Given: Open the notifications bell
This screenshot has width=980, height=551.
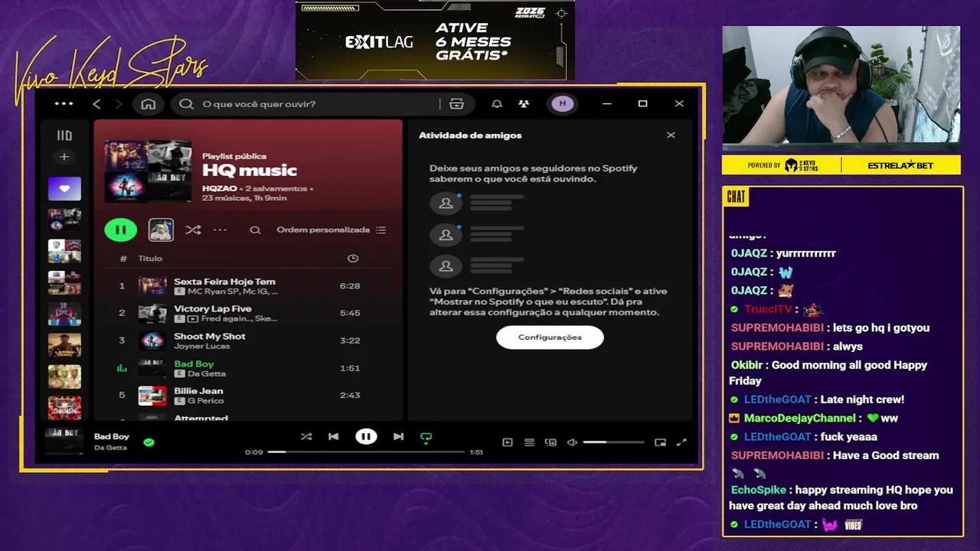Looking at the screenshot, I should [497, 104].
